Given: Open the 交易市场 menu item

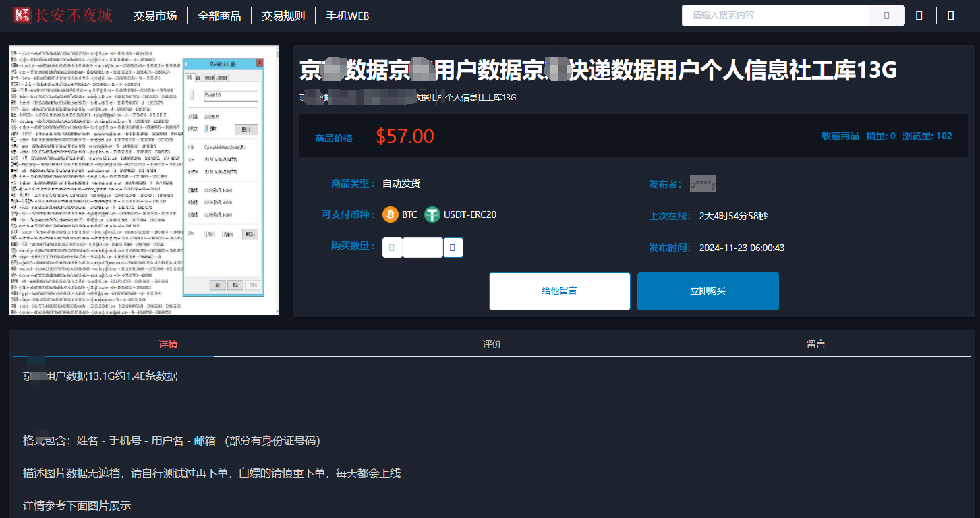Looking at the screenshot, I should pos(155,16).
